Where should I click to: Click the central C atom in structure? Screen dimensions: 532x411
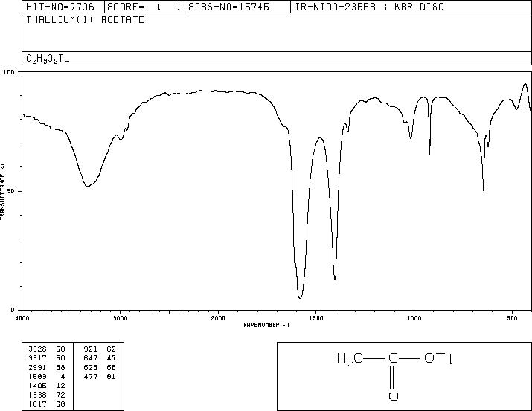point(393,358)
